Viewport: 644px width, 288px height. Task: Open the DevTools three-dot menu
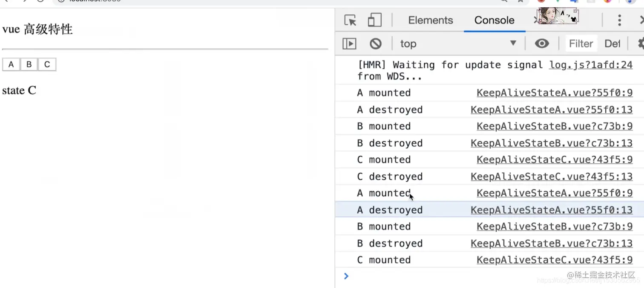(x=619, y=20)
